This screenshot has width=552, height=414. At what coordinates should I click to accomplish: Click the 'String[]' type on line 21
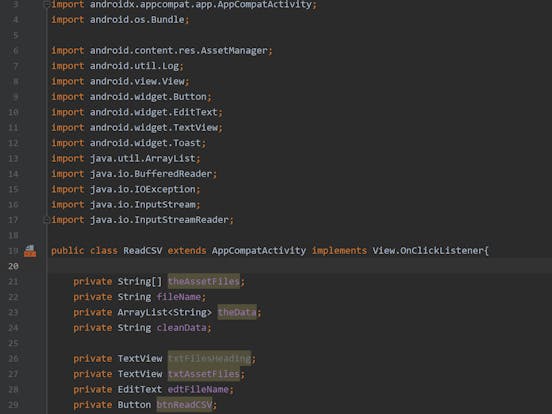[140, 281]
